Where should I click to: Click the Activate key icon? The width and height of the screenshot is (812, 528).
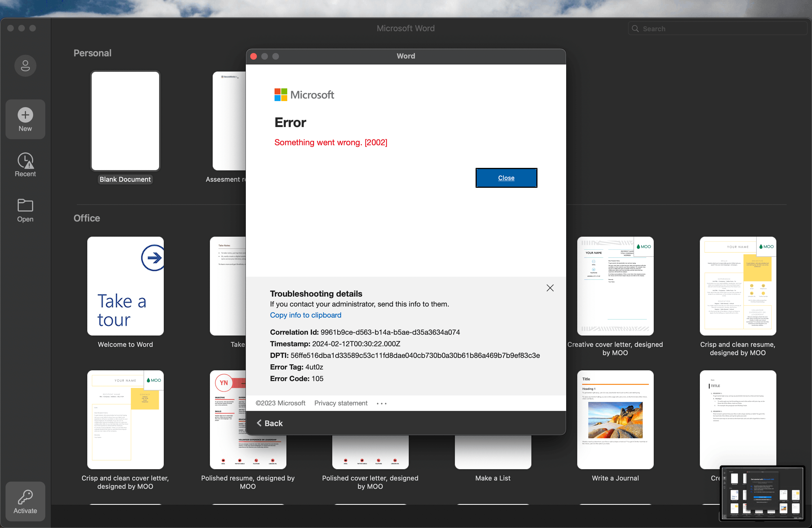(x=25, y=501)
